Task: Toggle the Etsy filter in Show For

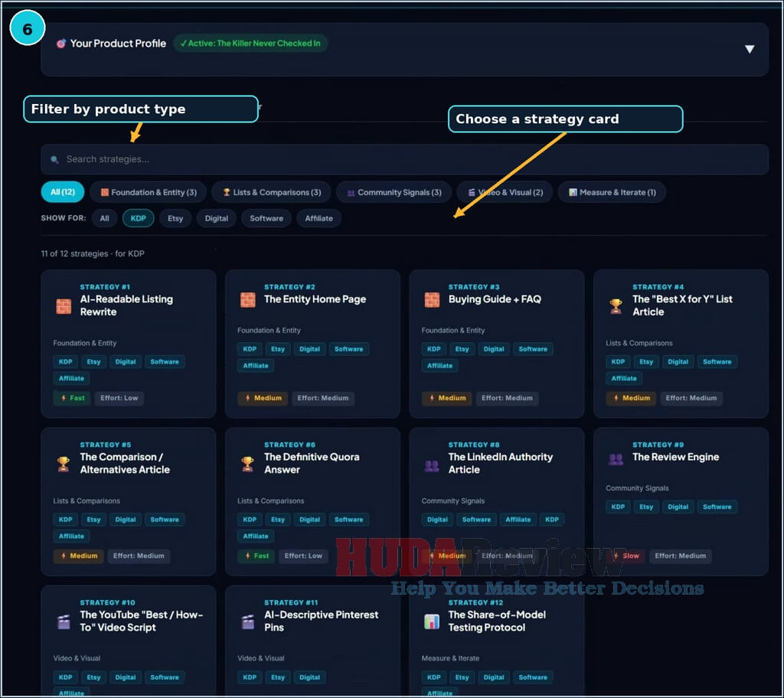Action: (x=175, y=218)
